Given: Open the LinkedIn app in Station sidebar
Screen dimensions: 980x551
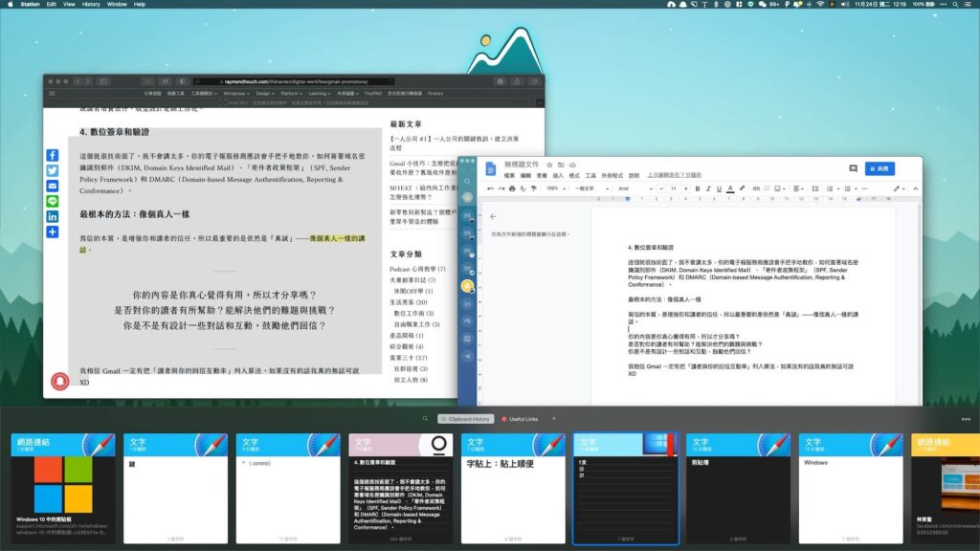Looking at the screenshot, I should pos(467,303).
